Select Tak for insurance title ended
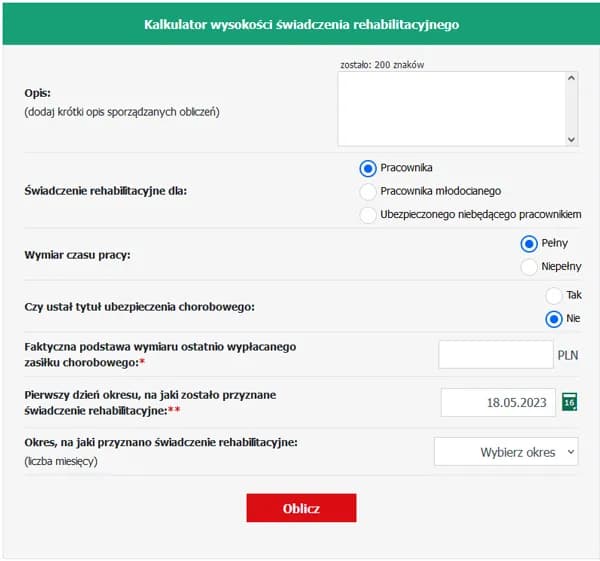600x561 pixels. pos(554,295)
